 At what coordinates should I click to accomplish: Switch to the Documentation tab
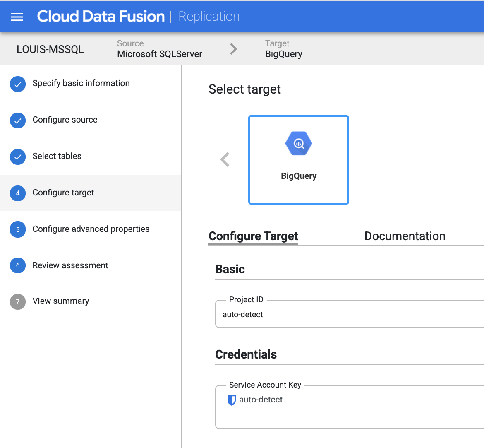pos(405,236)
